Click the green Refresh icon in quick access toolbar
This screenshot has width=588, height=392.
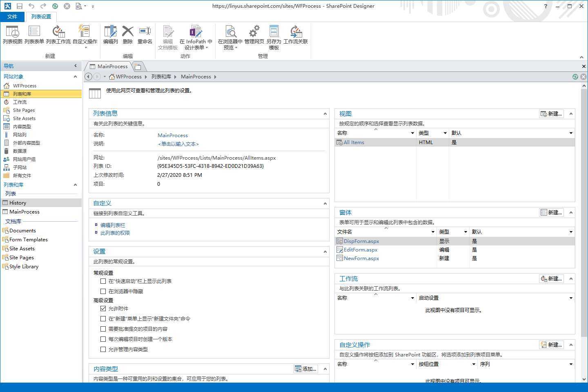pyautogui.click(x=55, y=6)
